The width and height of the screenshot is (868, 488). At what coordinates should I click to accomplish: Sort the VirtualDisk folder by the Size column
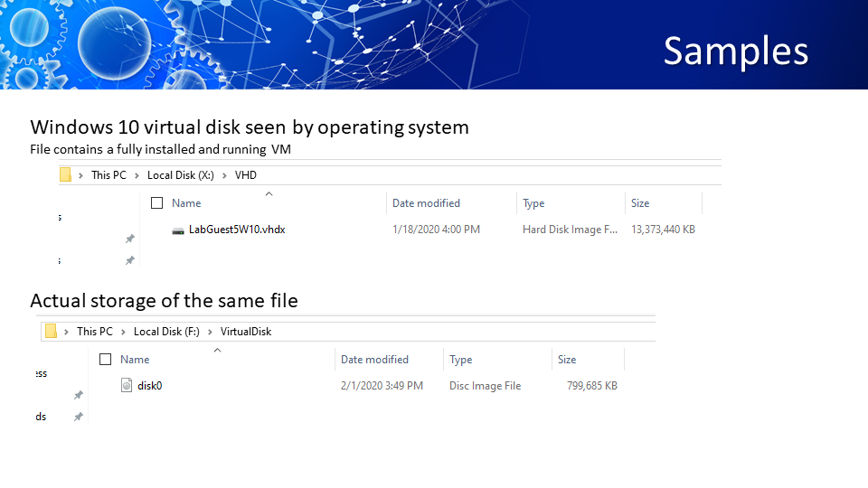coord(567,359)
